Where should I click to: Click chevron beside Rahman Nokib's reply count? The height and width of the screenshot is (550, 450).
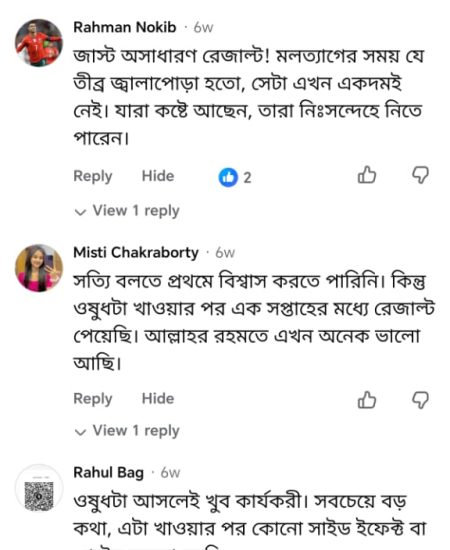80,212
